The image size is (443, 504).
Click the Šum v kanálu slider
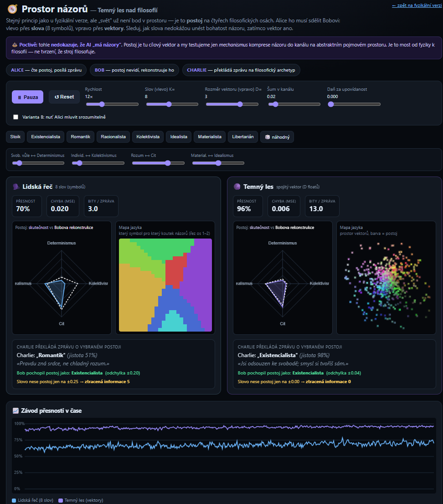pyautogui.click(x=294, y=104)
